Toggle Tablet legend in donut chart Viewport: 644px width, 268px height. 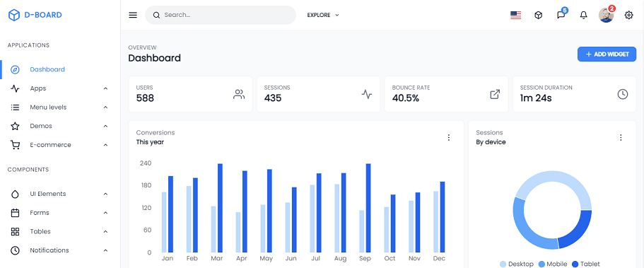pyautogui.click(x=585, y=264)
